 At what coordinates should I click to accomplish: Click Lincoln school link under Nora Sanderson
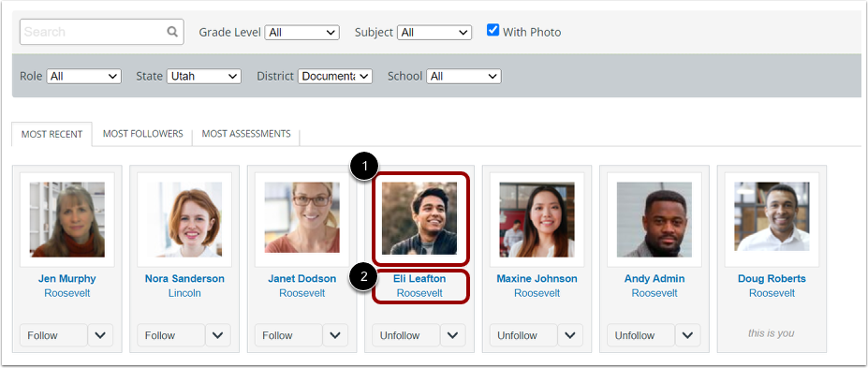[184, 293]
